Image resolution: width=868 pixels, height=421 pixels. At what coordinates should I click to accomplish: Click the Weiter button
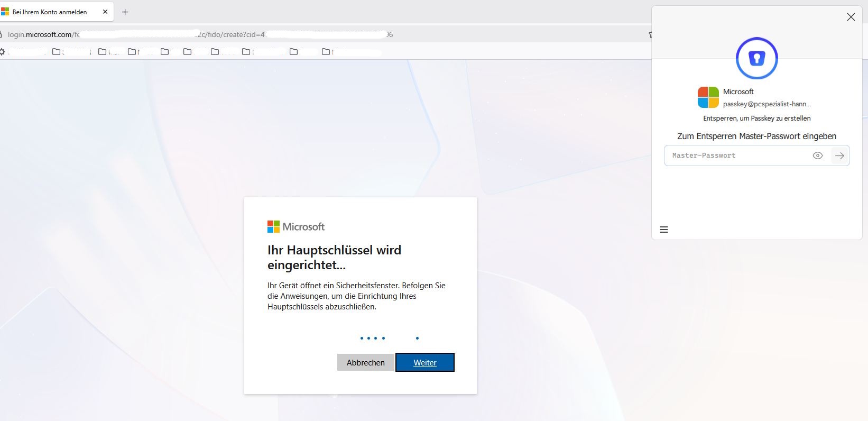click(425, 362)
